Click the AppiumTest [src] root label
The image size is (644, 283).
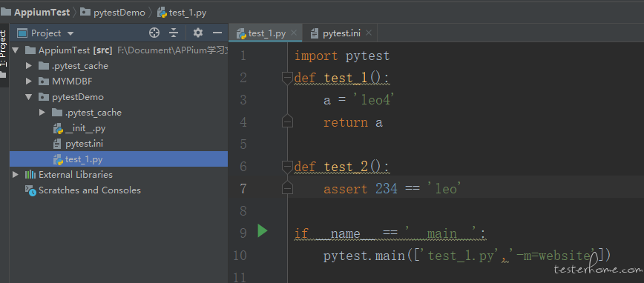[x=75, y=50]
